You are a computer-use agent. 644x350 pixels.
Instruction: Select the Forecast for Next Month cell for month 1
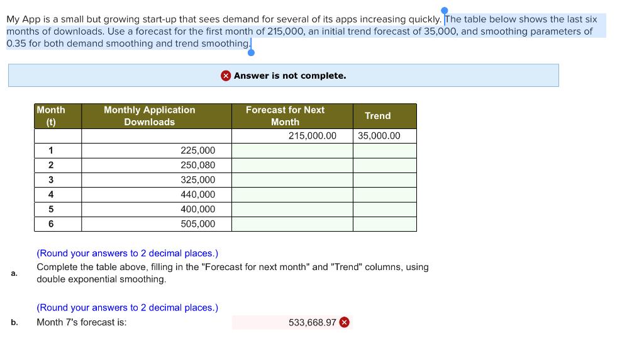point(292,150)
